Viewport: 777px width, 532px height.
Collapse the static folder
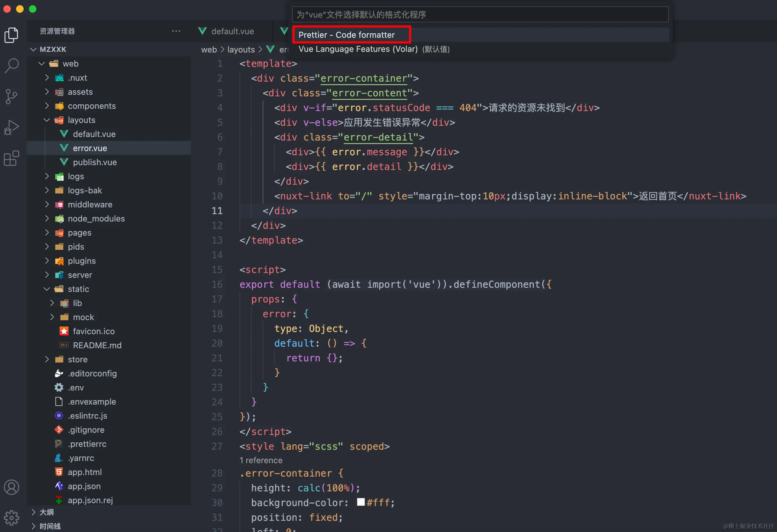point(47,289)
